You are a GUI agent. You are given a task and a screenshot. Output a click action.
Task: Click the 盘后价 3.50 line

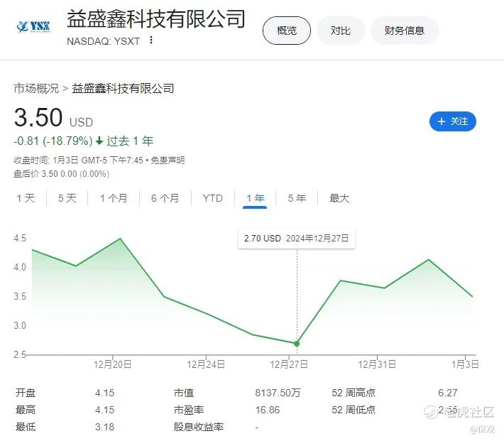tap(61, 174)
